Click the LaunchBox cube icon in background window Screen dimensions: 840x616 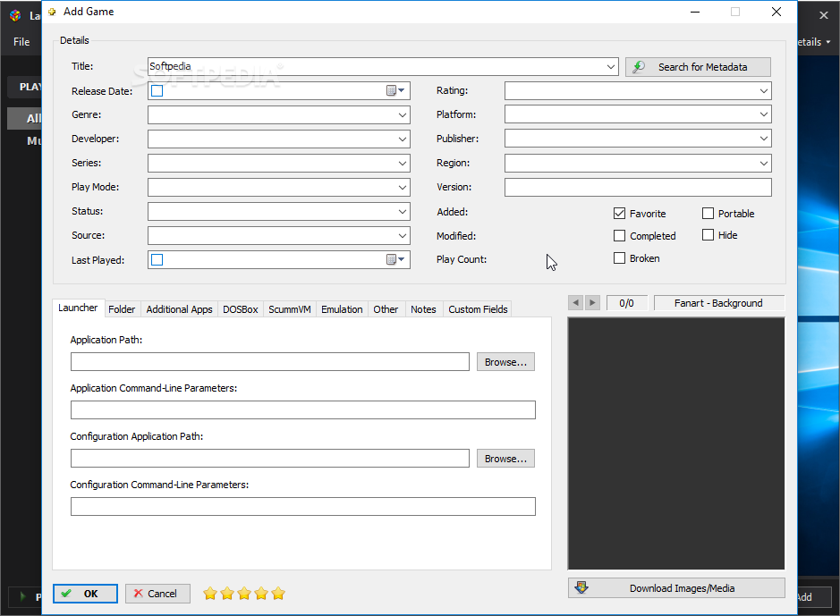(x=15, y=15)
